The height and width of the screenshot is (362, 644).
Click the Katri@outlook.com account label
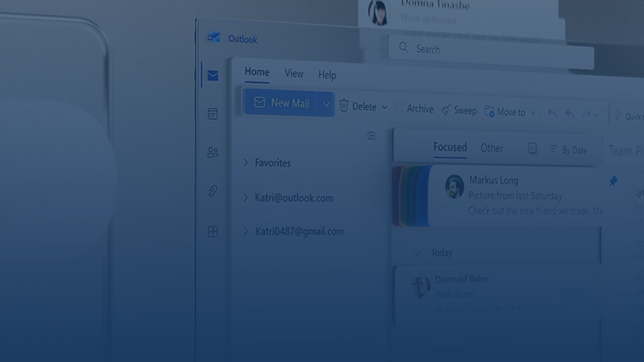(x=294, y=198)
